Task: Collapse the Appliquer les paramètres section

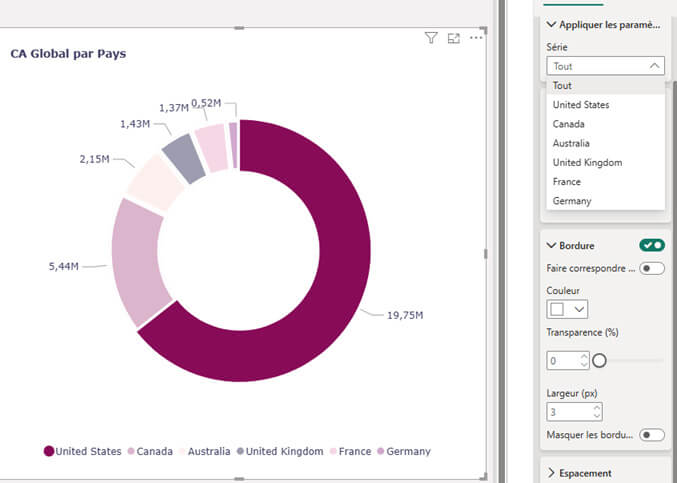Action: point(552,24)
